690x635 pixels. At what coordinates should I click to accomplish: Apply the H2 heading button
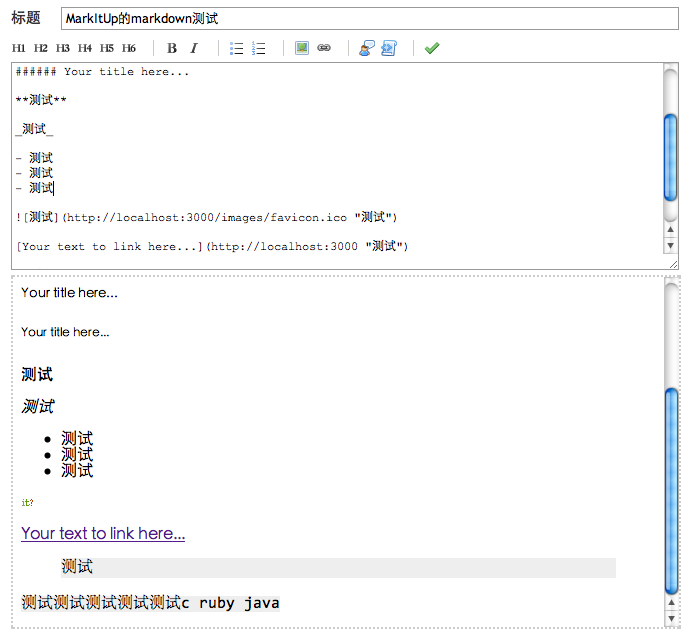(x=40, y=48)
